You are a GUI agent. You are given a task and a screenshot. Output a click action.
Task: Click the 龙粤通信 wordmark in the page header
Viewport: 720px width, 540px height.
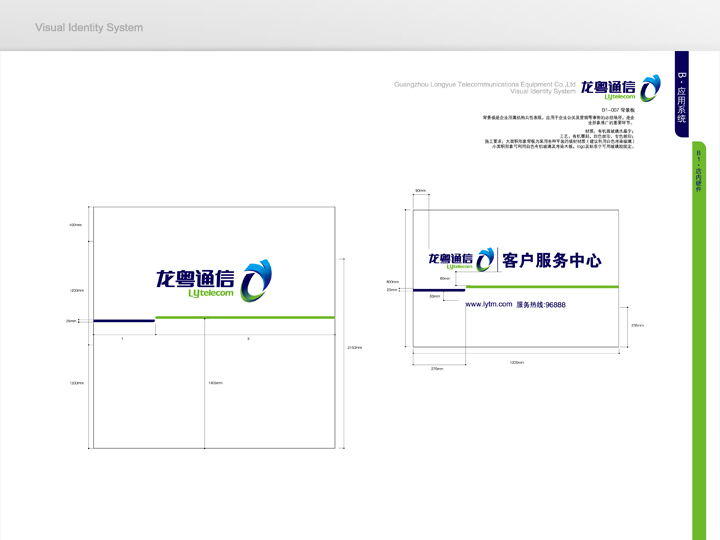[608, 87]
